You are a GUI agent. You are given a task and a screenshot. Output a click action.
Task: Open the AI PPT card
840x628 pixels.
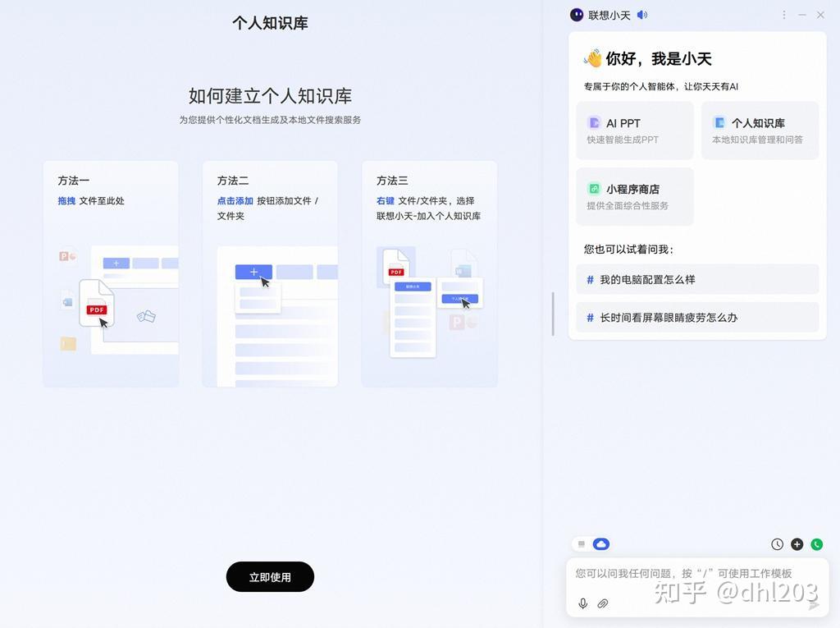[x=635, y=131]
